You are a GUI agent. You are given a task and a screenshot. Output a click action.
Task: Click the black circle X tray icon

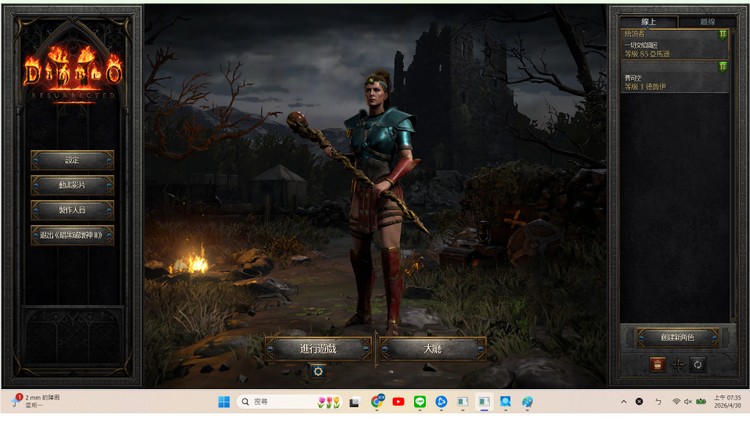click(639, 401)
